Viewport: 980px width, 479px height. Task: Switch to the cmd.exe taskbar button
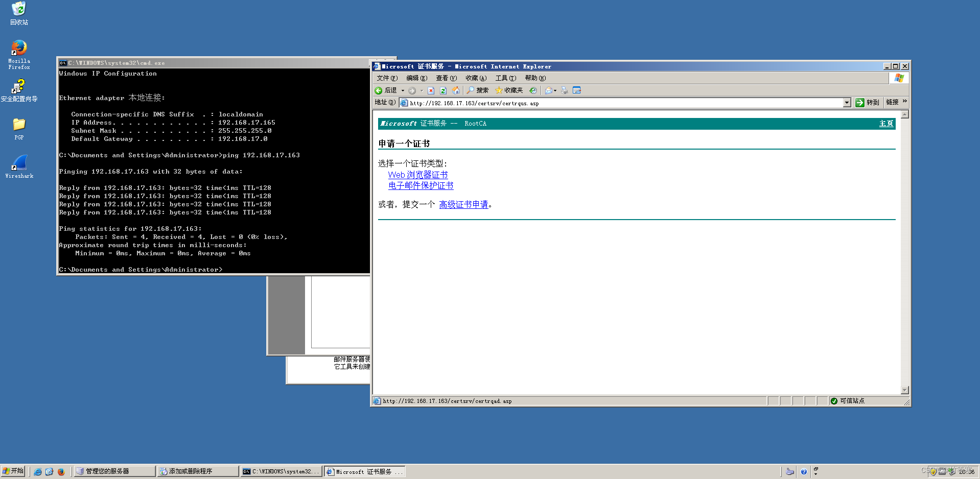282,471
